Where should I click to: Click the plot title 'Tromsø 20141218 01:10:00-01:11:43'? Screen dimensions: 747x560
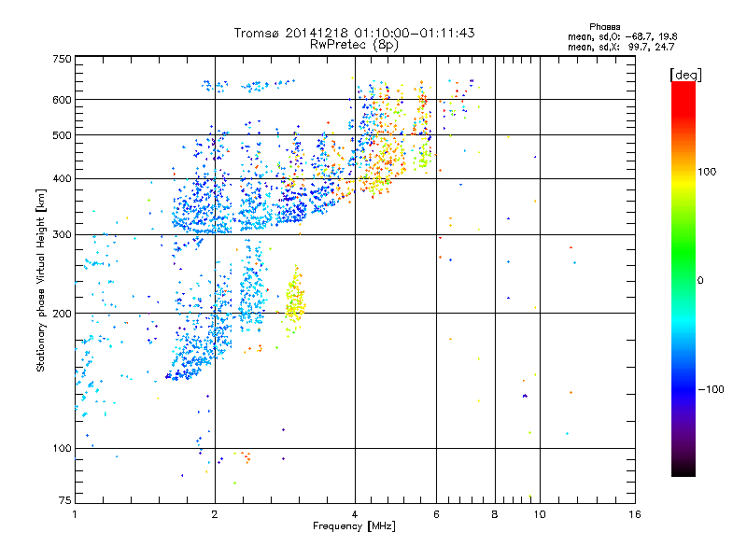(354, 33)
